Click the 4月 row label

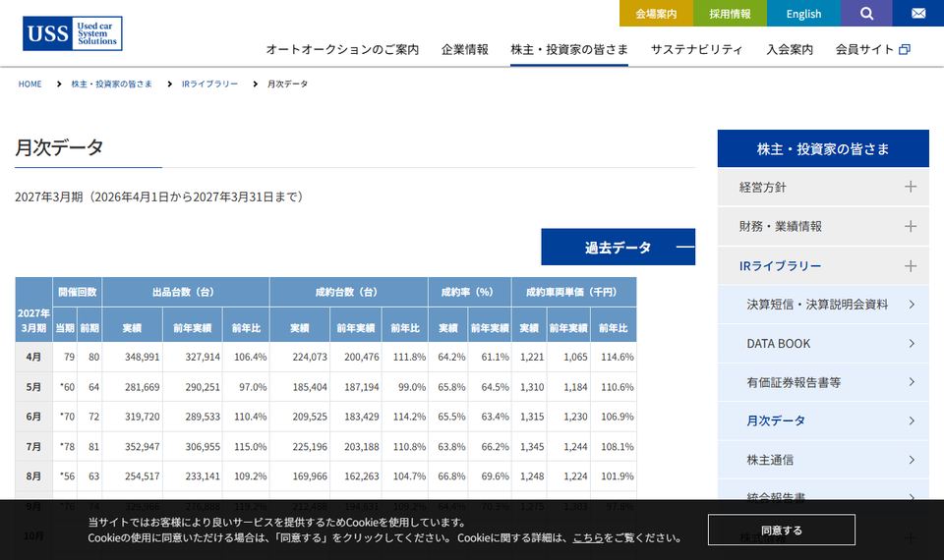click(x=33, y=357)
